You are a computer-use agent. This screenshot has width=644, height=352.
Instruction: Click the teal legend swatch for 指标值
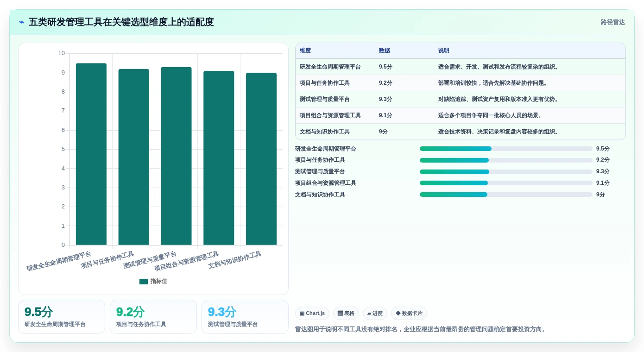tap(144, 282)
